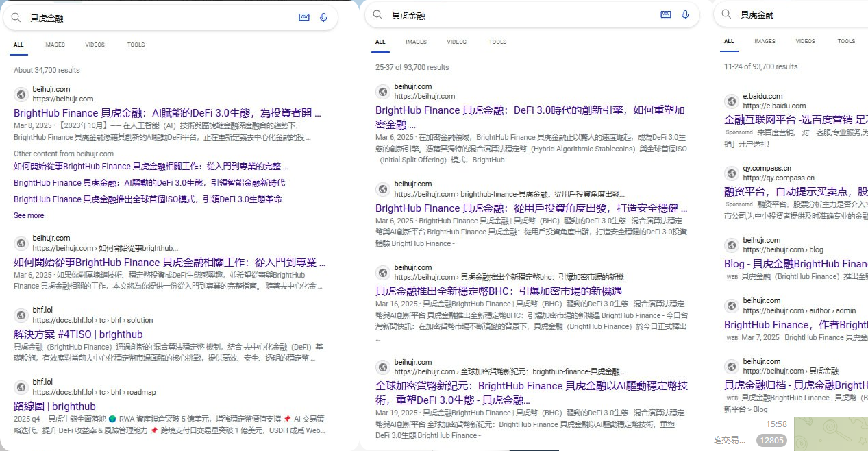The height and width of the screenshot is (451, 868).
Task: Click the magnifier icon in the middle search box
Action: 378,14
